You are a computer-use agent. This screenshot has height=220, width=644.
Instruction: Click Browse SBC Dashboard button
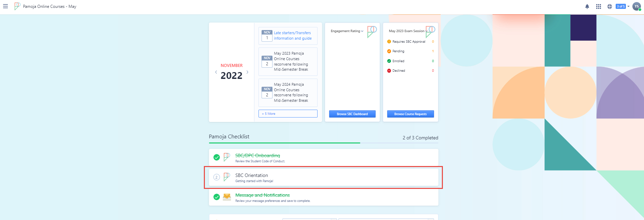click(x=352, y=114)
